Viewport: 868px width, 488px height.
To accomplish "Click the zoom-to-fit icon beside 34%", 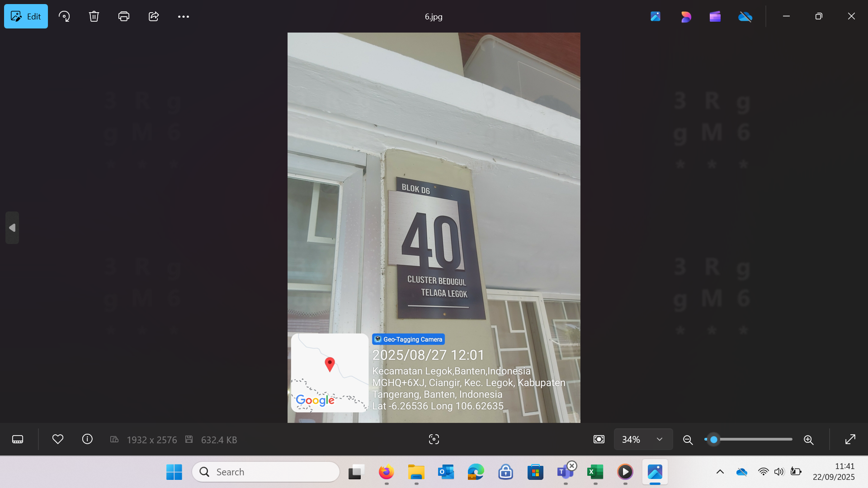I will (599, 439).
